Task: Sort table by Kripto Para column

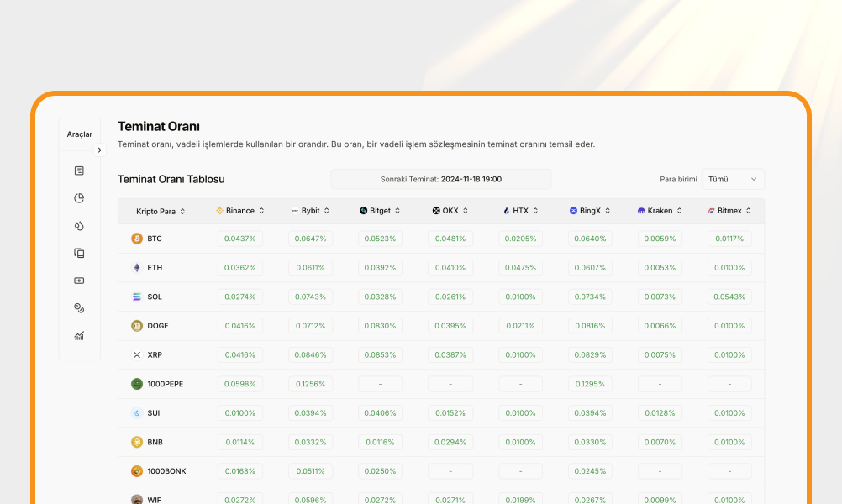Action: tap(161, 211)
